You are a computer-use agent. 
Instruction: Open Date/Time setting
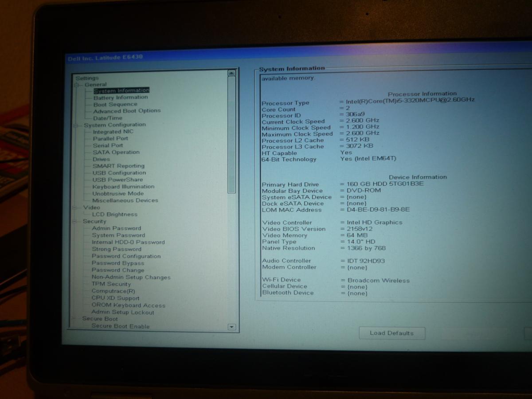[108, 118]
